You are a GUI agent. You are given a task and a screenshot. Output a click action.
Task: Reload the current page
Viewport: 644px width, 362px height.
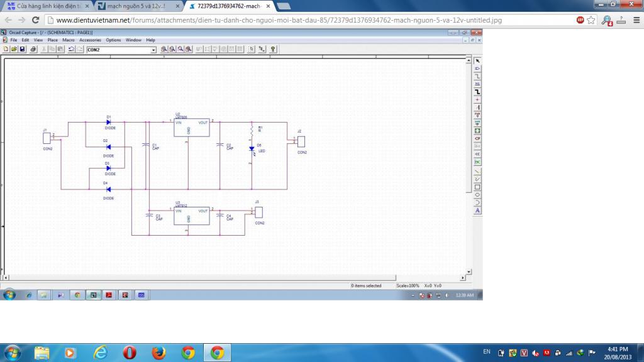coord(36,19)
